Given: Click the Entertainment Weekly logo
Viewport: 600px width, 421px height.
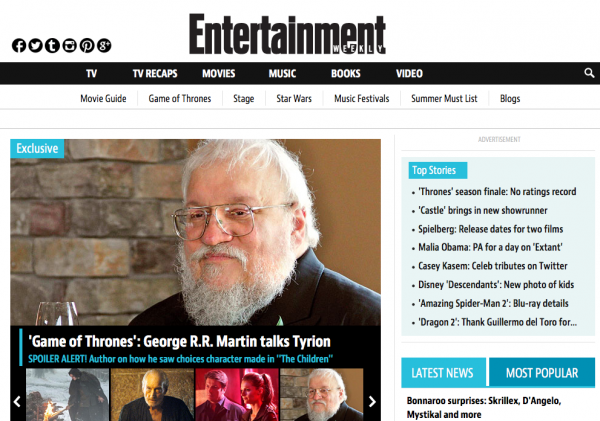Looking at the screenshot, I should tap(287, 34).
